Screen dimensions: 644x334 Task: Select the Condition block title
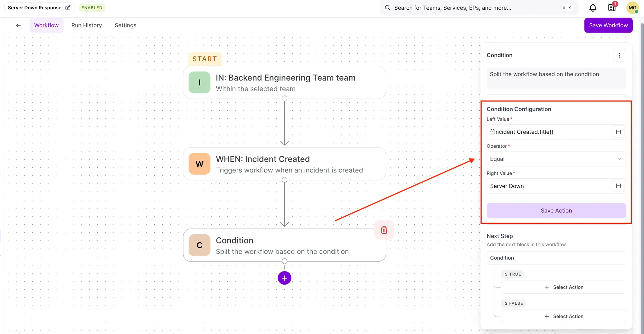click(x=234, y=241)
